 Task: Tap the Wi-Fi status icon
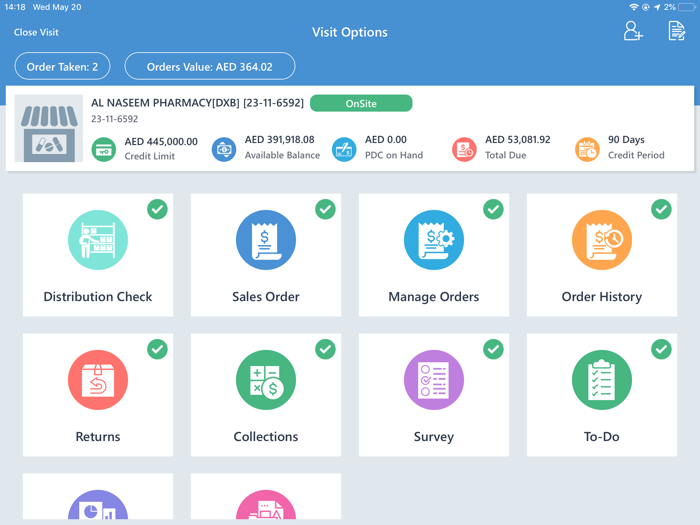pyautogui.click(x=633, y=7)
